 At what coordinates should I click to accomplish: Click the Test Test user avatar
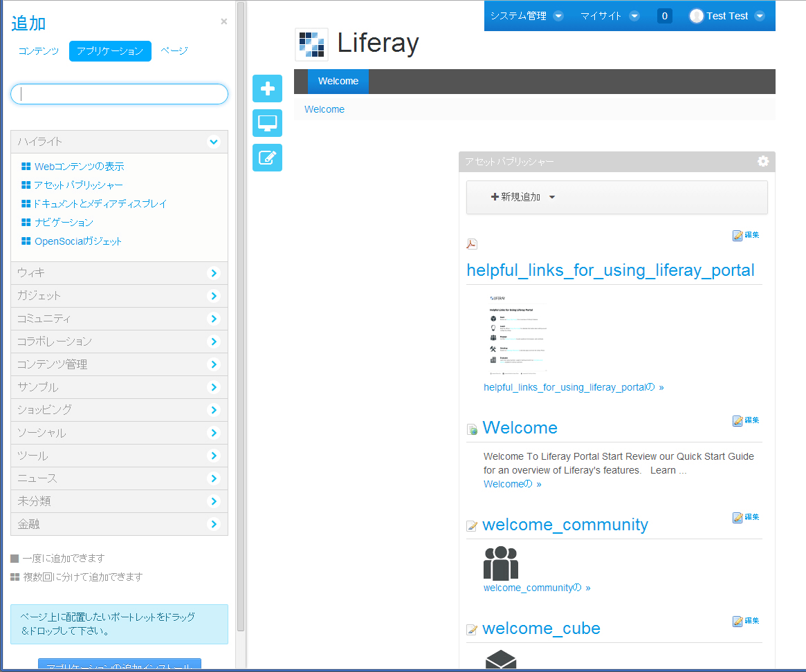click(696, 16)
